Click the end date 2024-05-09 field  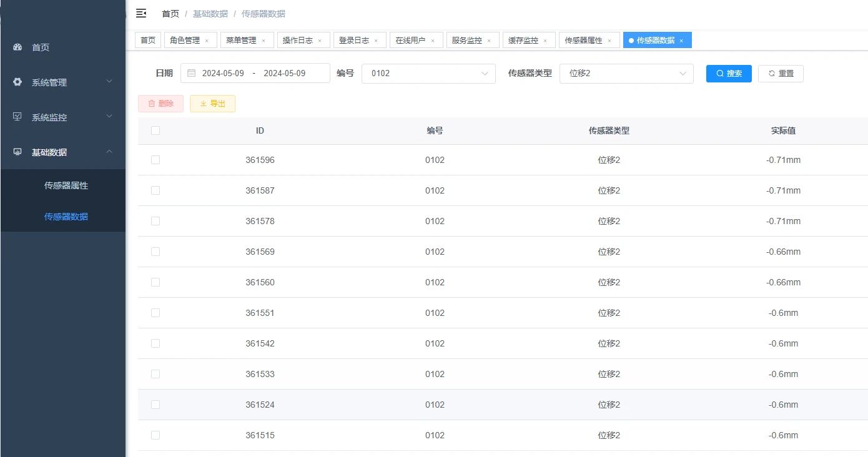(285, 73)
